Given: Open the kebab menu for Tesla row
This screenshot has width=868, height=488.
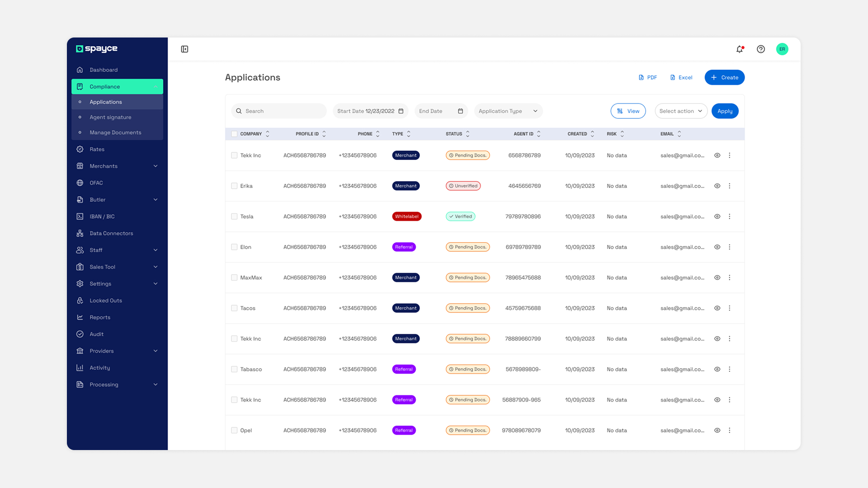Looking at the screenshot, I should (729, 216).
